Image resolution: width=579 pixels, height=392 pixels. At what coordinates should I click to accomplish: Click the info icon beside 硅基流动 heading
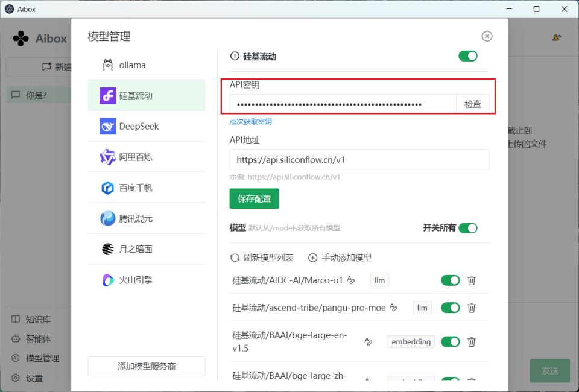[235, 56]
